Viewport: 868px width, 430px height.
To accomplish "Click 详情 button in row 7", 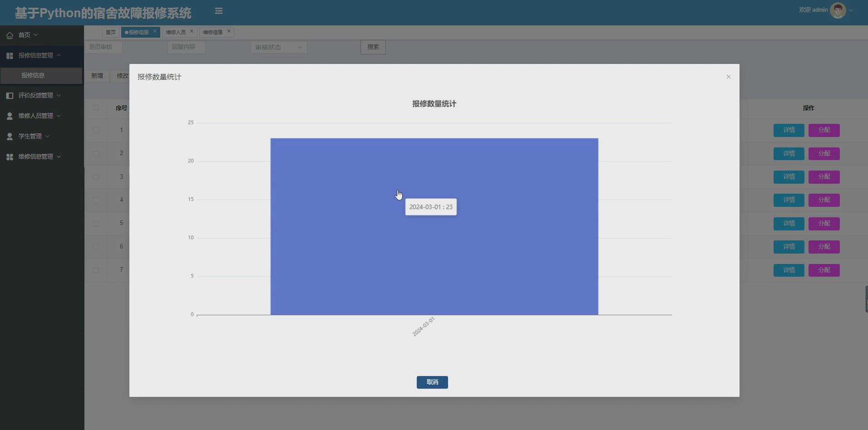I will coord(789,270).
